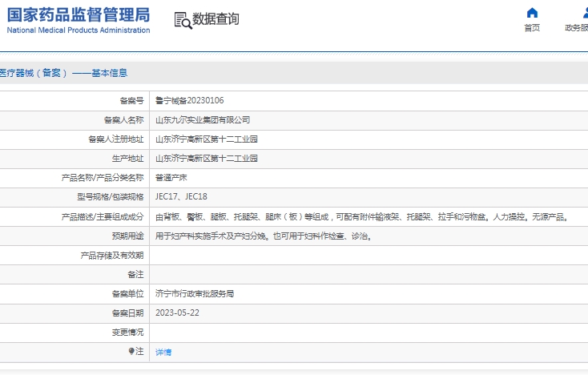Screen dimensions: 588x375
Task: Click 备案人注册地址 value 山东济宁高新区第十二工业园
Action: coord(206,139)
